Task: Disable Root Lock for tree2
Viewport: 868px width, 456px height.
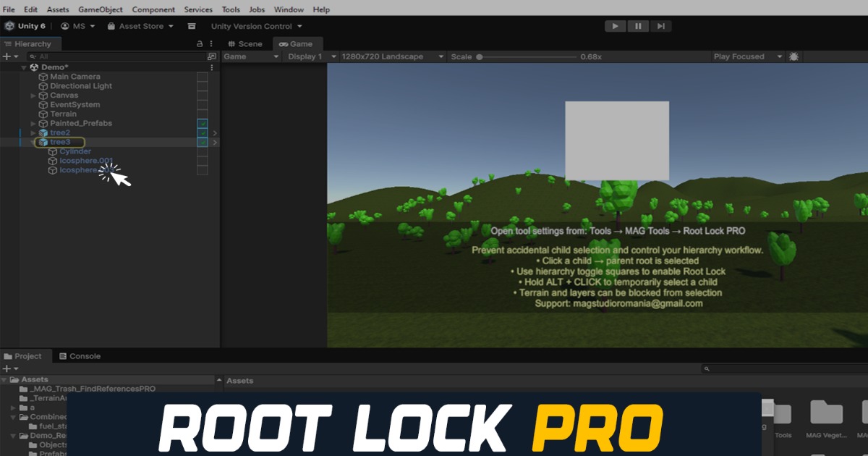Action: click(x=203, y=132)
